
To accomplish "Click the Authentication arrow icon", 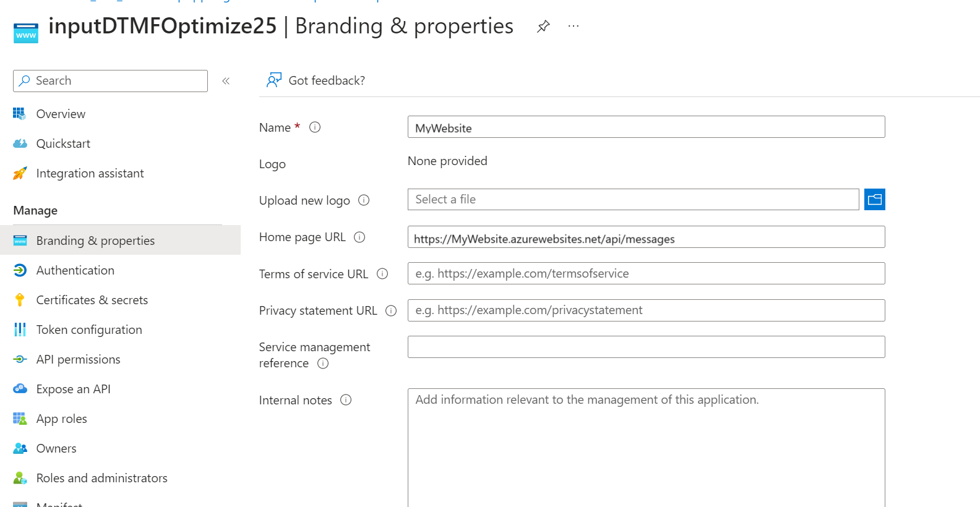I will pyautogui.click(x=20, y=270).
